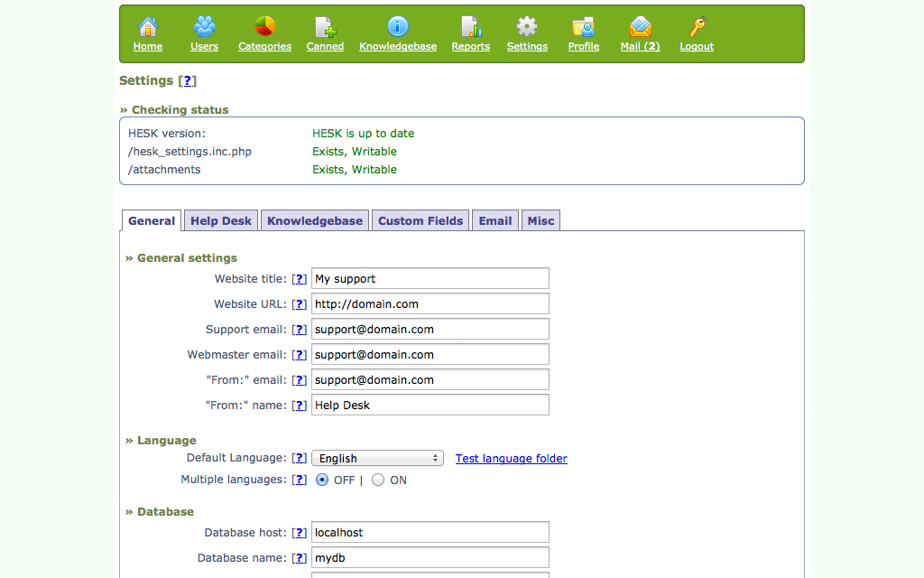
Task: Open help for Website URL field
Action: click(300, 304)
